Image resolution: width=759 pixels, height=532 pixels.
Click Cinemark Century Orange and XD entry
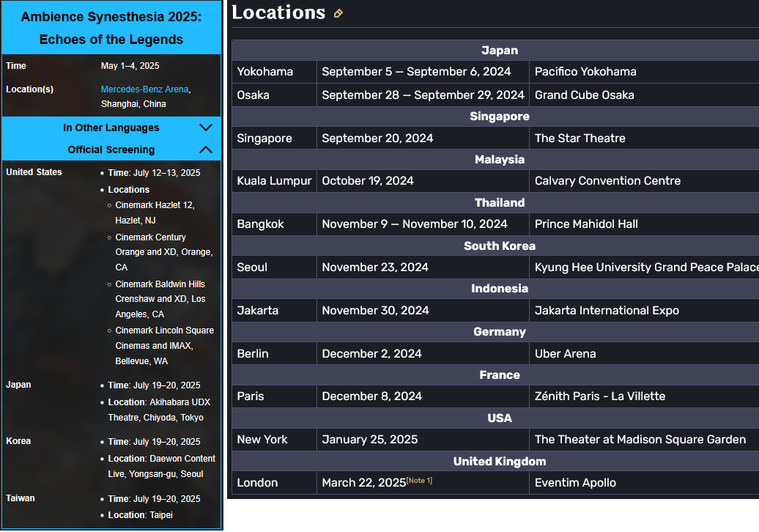[163, 252]
